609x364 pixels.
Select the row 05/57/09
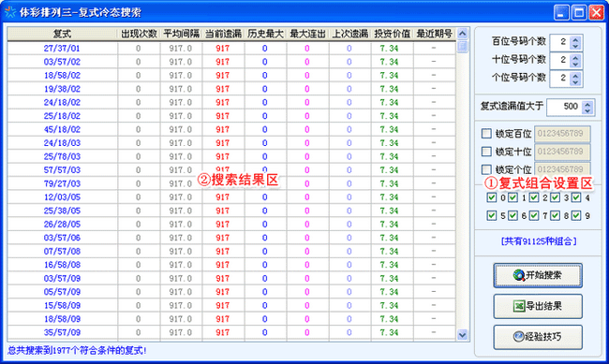pos(231,292)
